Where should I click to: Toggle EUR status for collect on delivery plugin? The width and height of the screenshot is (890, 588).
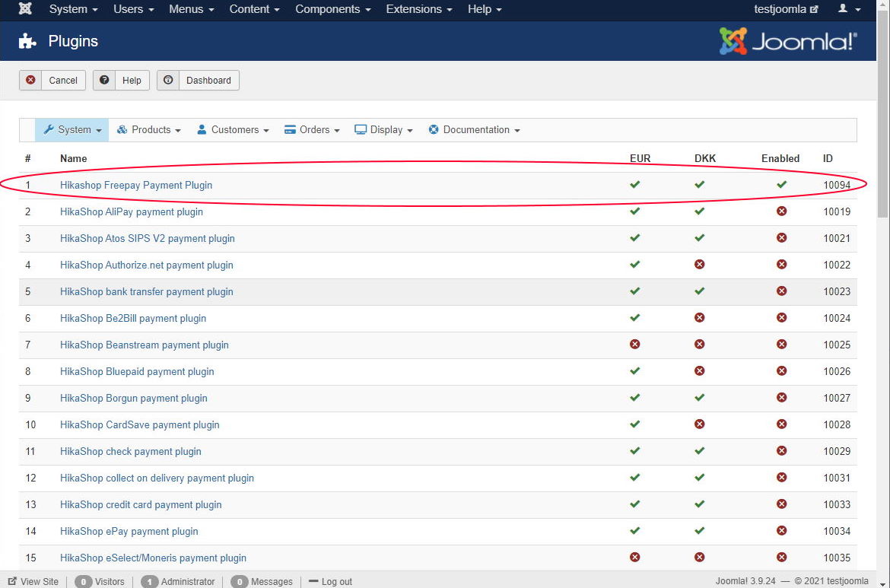coord(634,478)
